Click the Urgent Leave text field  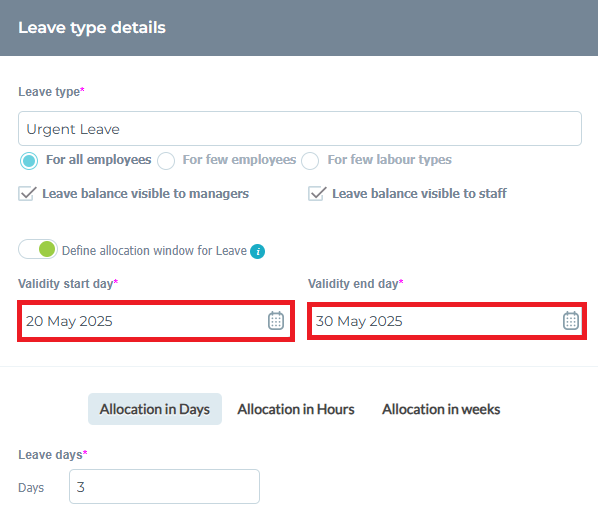tap(300, 129)
